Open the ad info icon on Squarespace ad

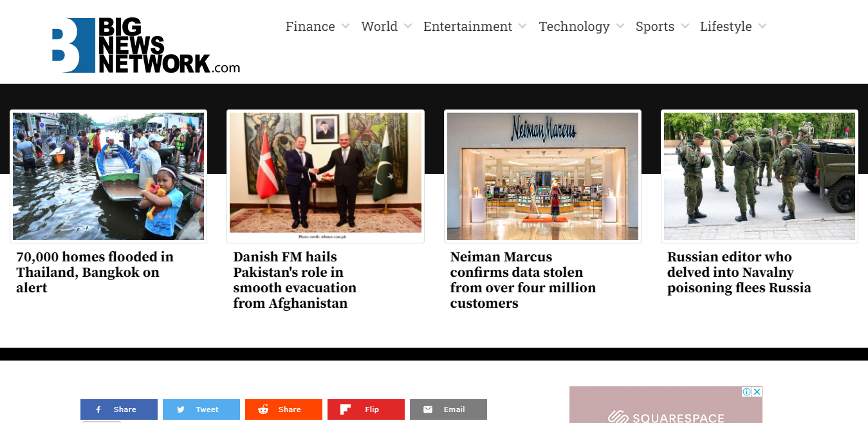point(747,391)
